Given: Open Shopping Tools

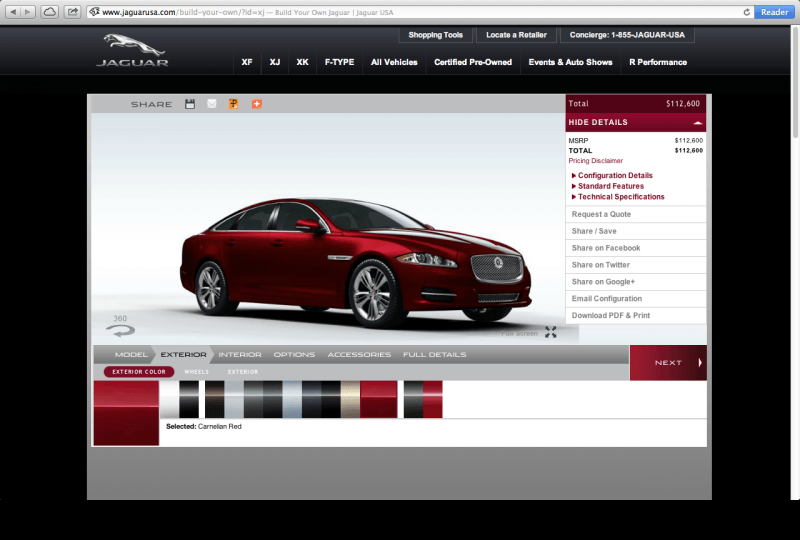Looking at the screenshot, I should 435,35.
